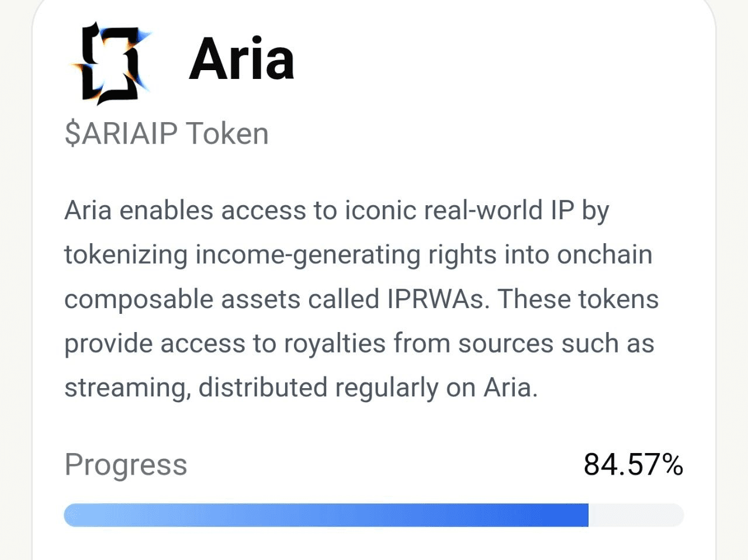Click the unfilled gray end of progress bar

coord(636,515)
